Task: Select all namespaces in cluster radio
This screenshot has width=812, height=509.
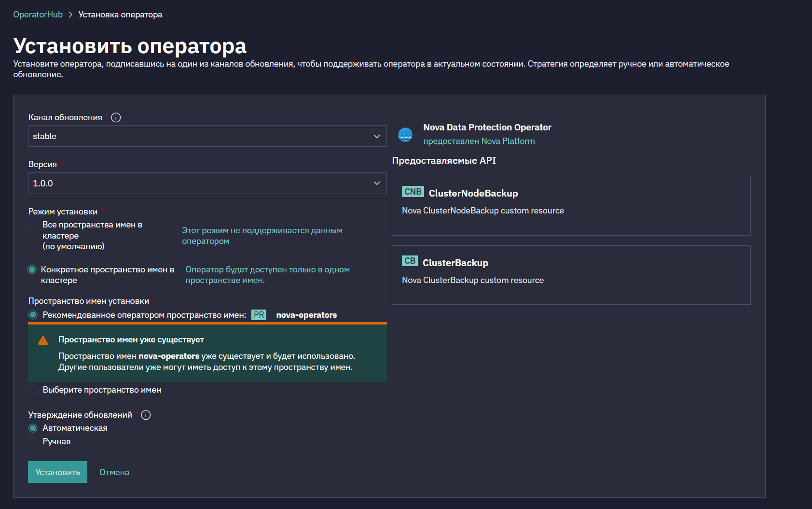Action: click(x=33, y=225)
